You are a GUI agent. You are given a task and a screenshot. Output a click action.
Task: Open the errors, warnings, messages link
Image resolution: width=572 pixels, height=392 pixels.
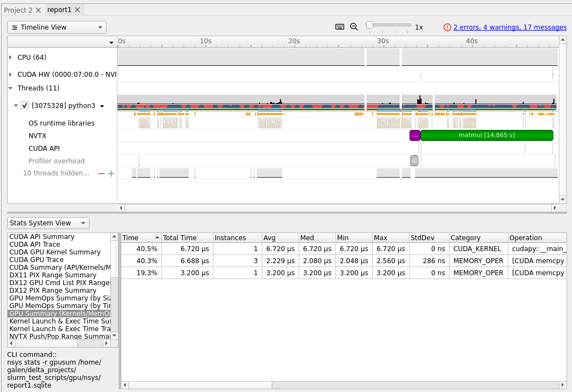[509, 27]
